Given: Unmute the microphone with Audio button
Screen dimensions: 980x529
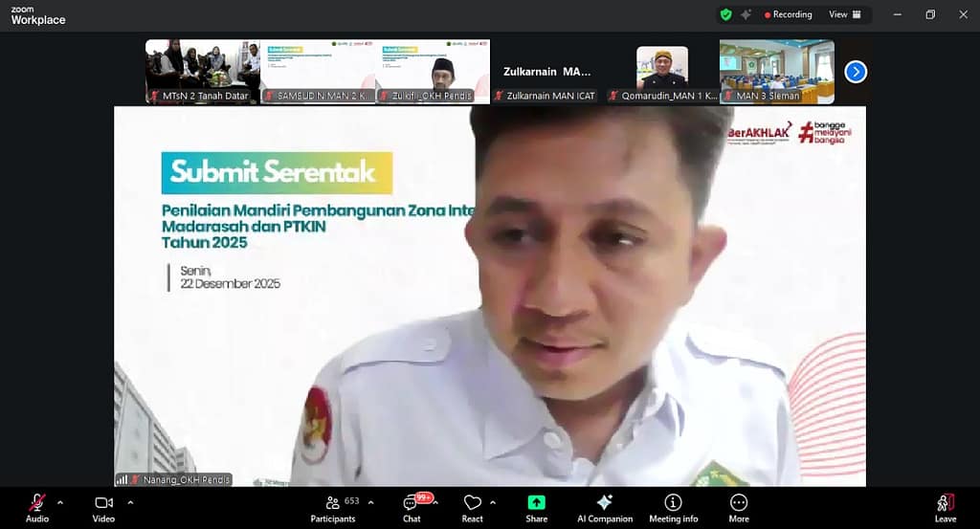Looking at the screenshot, I should [x=37, y=507].
